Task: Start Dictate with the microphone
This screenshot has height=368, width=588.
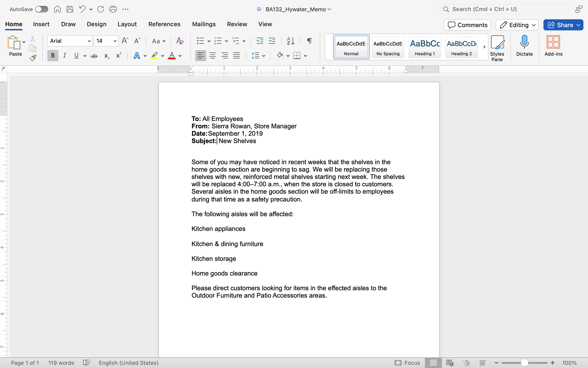Action: coord(524,46)
